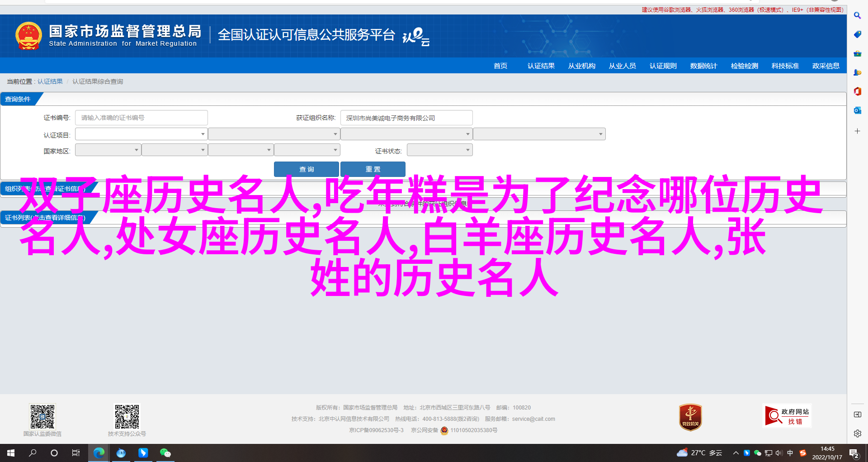
Task: Open Outlook from the Edge sidebar
Action: pos(857,110)
